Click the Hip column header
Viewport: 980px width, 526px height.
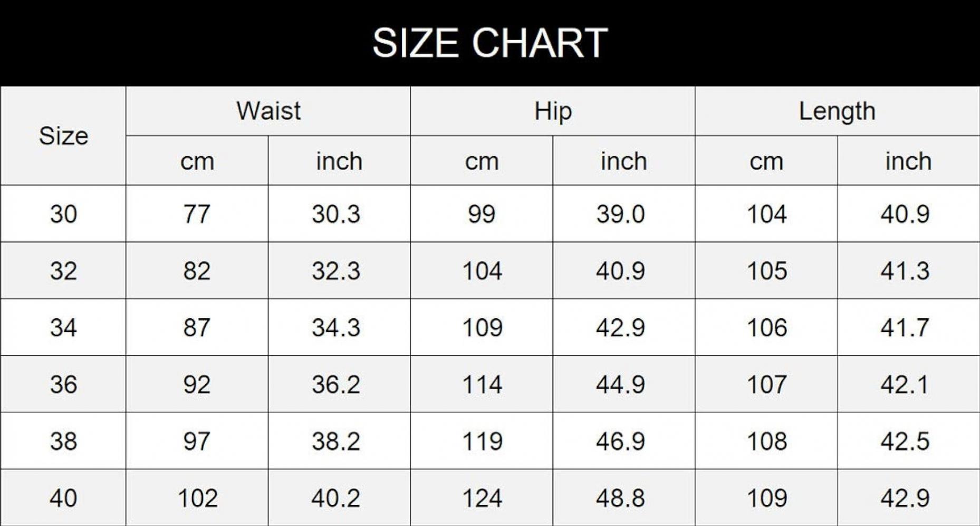click(553, 111)
